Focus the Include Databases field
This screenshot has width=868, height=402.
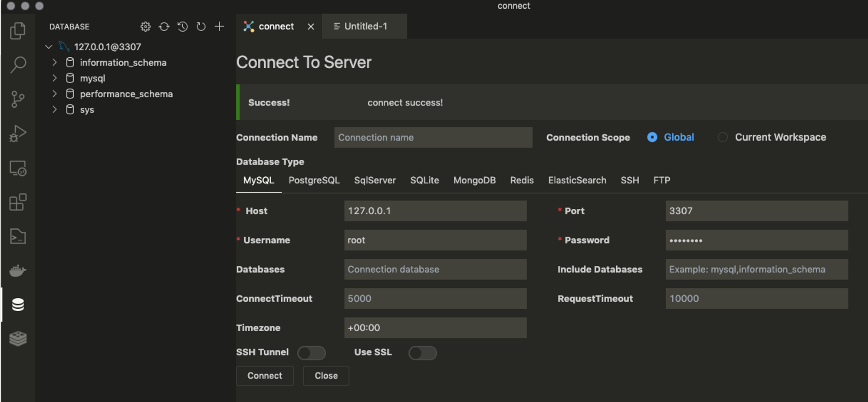pyautogui.click(x=757, y=270)
